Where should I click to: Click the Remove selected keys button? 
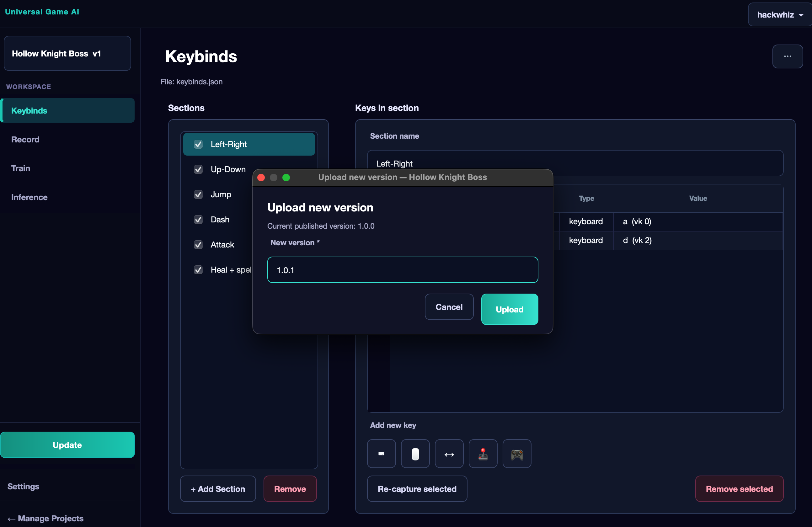pos(739,489)
